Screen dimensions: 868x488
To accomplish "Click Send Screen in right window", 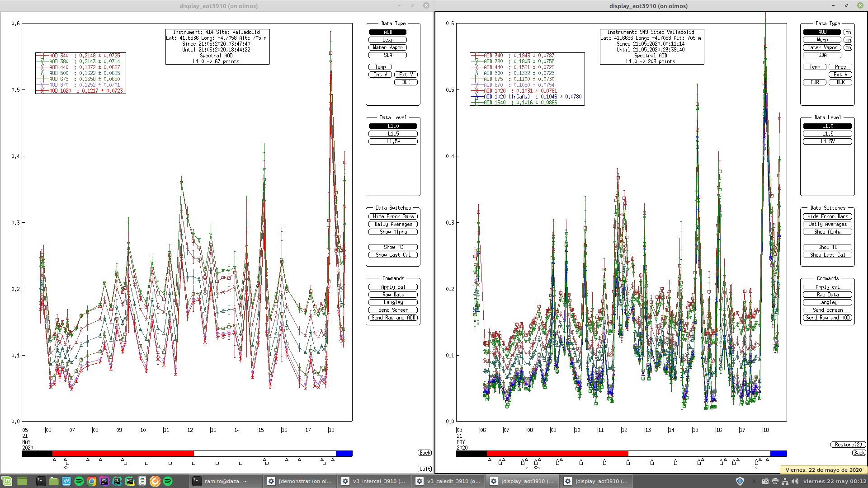I will pyautogui.click(x=828, y=310).
